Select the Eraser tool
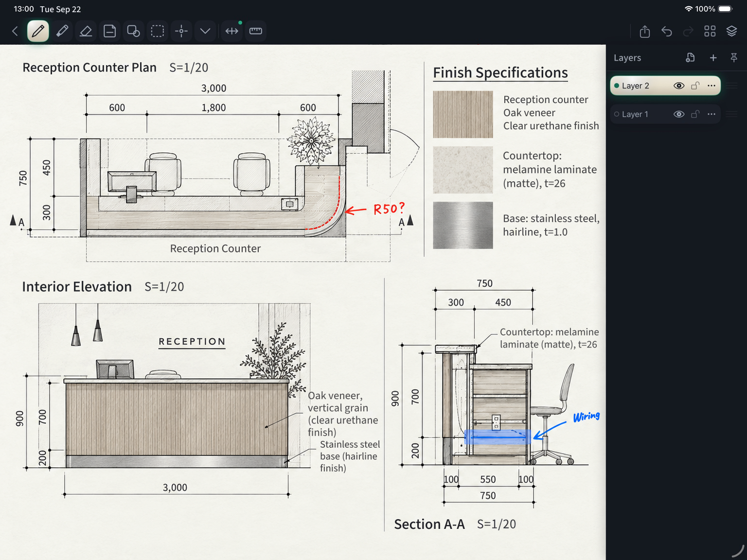This screenshot has width=747, height=560. [86, 31]
